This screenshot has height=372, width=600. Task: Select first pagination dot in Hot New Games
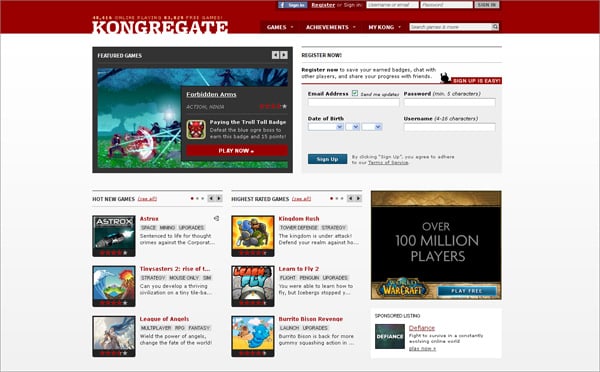[x=192, y=199]
